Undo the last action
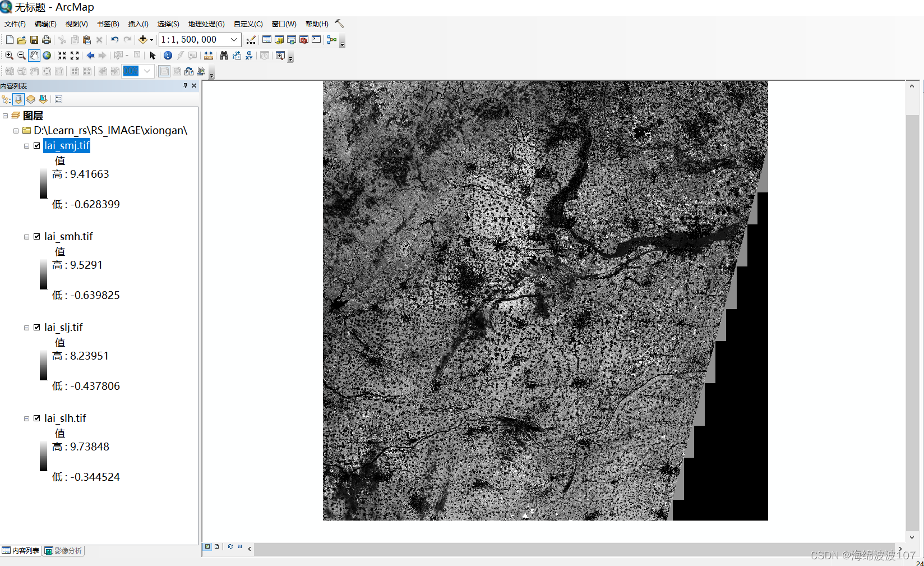Screen dimensions: 924x566 pos(114,40)
